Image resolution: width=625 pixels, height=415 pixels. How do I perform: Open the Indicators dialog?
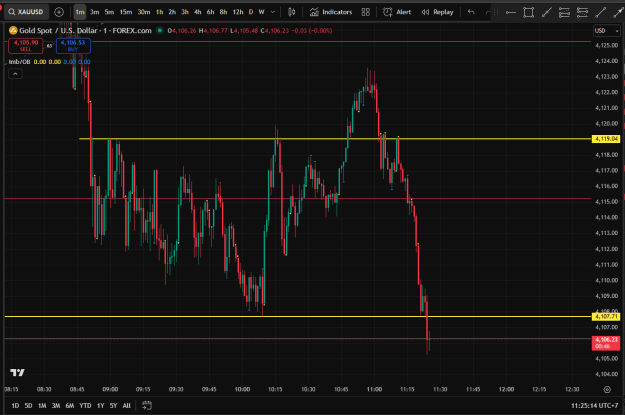(x=331, y=12)
